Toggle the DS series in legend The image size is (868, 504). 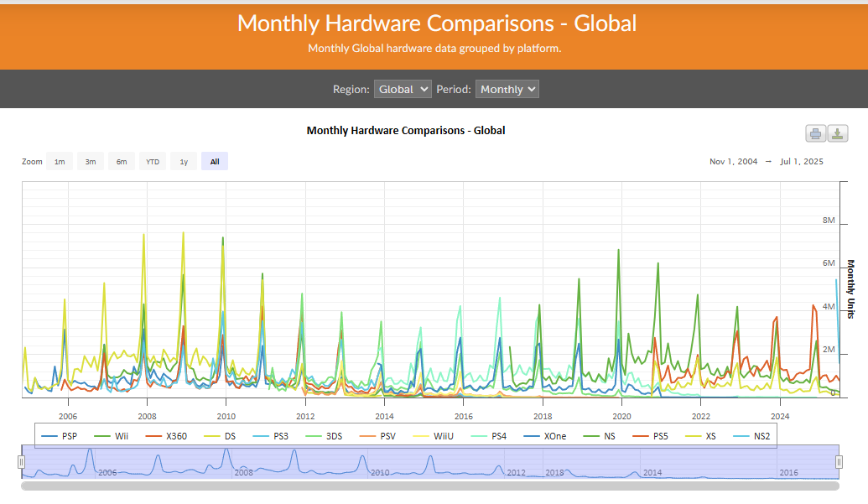[220, 436]
